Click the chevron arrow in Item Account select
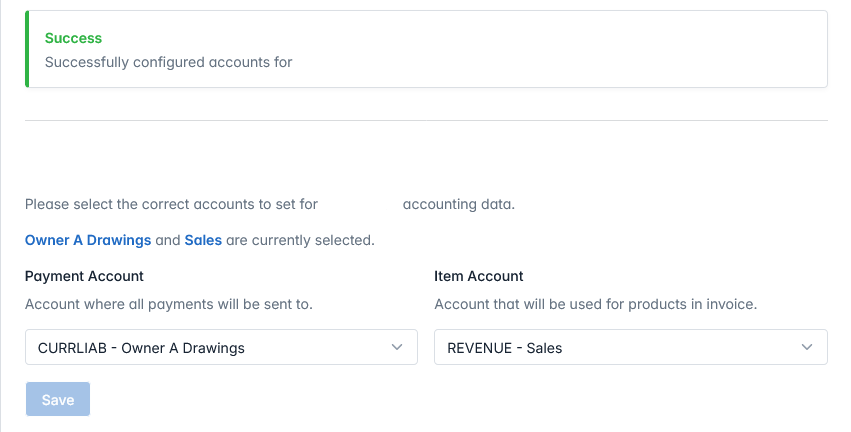This screenshot has height=432, width=851. pyautogui.click(x=807, y=348)
